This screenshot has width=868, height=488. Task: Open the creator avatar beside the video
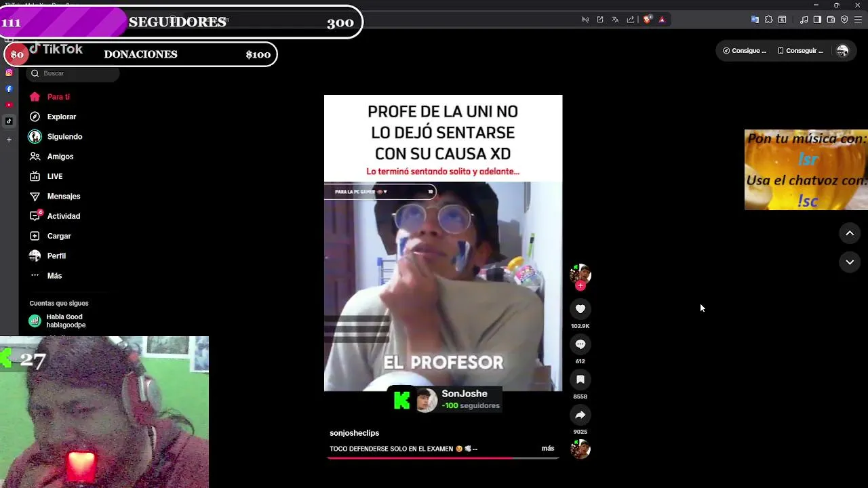coord(580,274)
